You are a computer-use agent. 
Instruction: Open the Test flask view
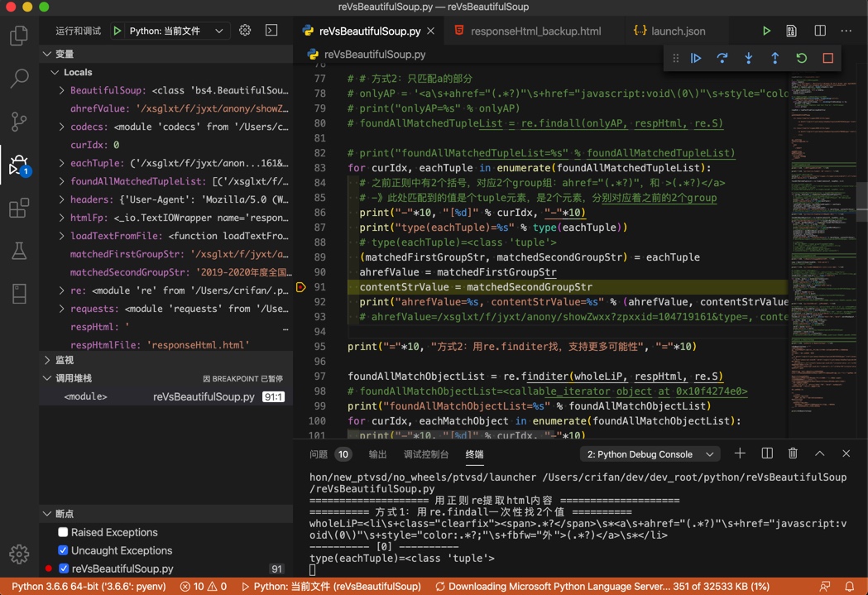coord(19,251)
